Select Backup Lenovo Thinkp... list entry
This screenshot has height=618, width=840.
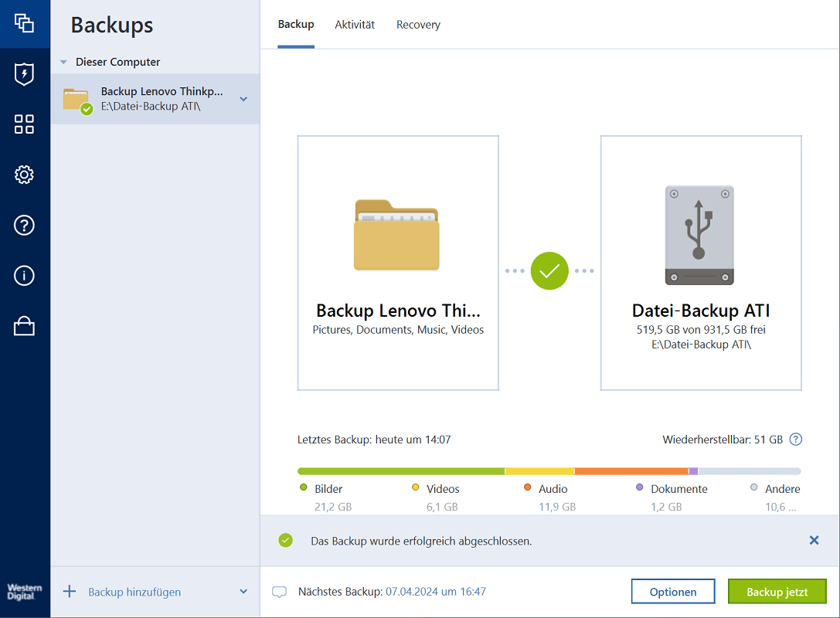155,99
